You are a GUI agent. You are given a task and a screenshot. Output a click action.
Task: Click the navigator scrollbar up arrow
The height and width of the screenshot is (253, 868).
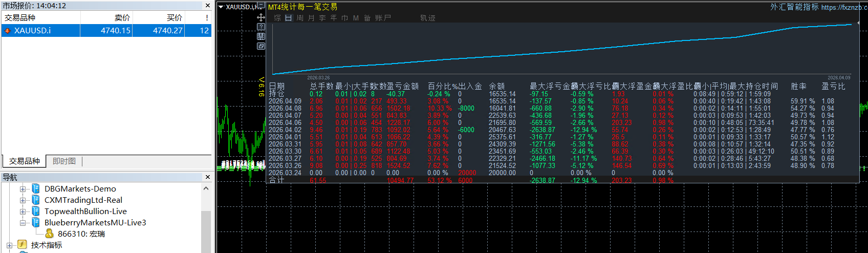(x=206, y=188)
